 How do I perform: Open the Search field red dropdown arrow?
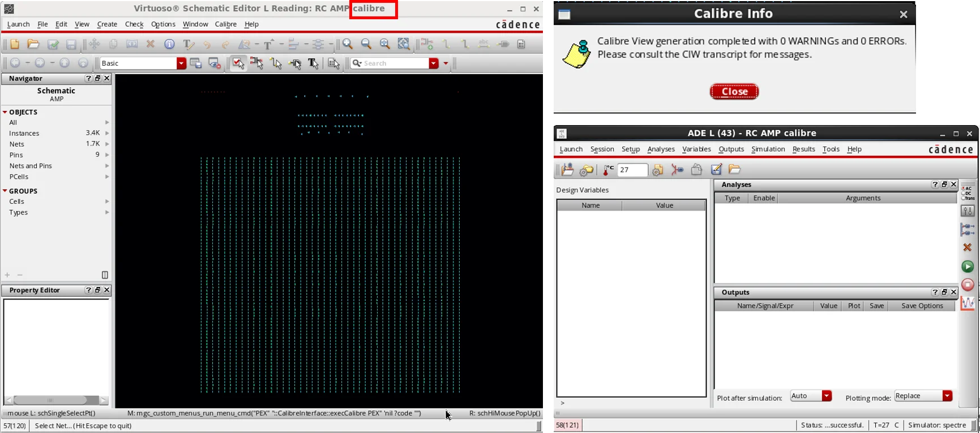(434, 63)
